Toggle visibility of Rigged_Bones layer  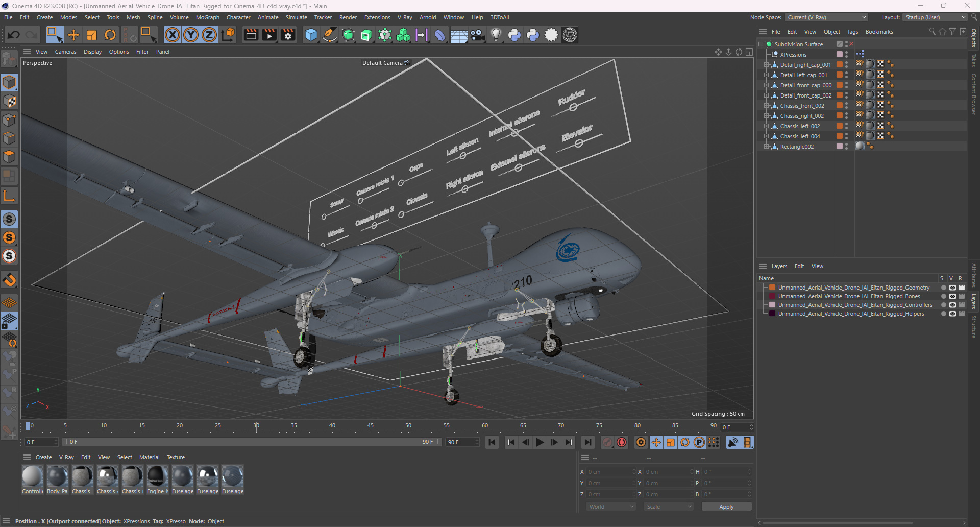point(952,296)
